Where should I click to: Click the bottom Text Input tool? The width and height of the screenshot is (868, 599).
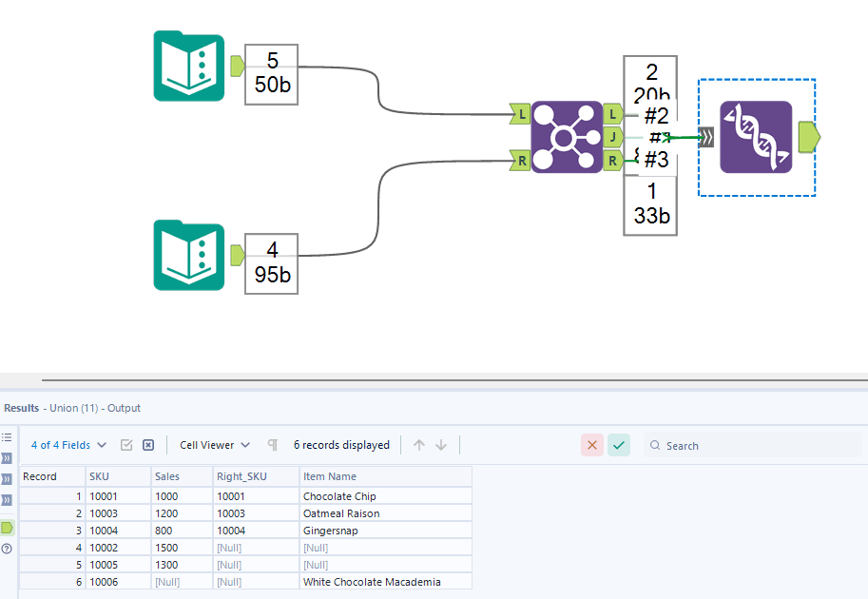coord(188,256)
